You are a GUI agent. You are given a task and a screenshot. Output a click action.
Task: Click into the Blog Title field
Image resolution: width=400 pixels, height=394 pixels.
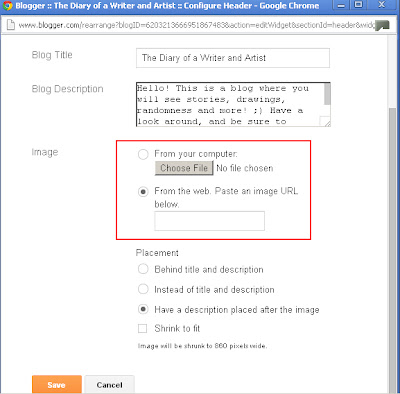233,58
